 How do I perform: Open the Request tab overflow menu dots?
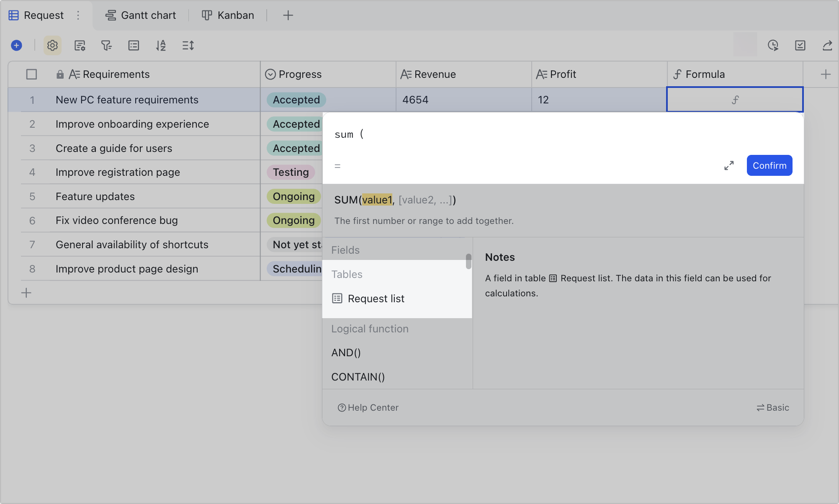tap(78, 15)
